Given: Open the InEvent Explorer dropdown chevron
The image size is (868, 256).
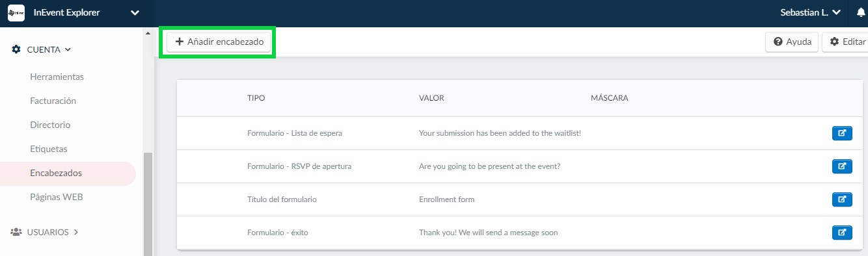Looking at the screenshot, I should click(x=135, y=12).
